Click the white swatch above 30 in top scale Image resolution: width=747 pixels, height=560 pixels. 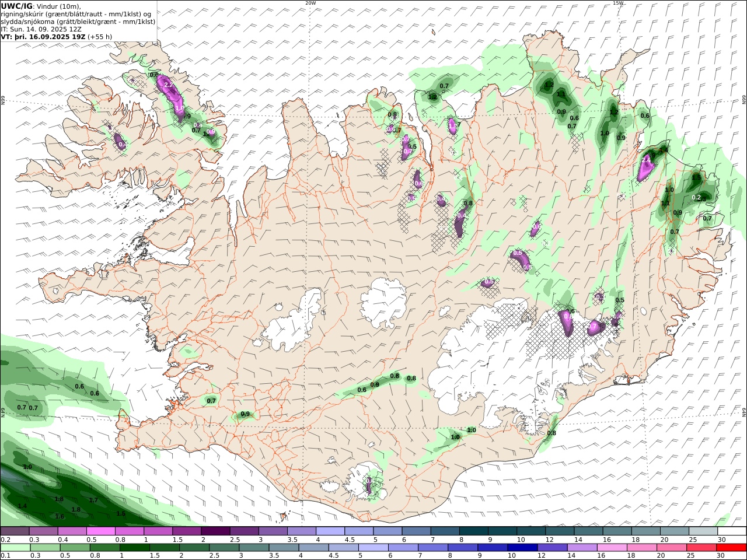tap(732, 531)
